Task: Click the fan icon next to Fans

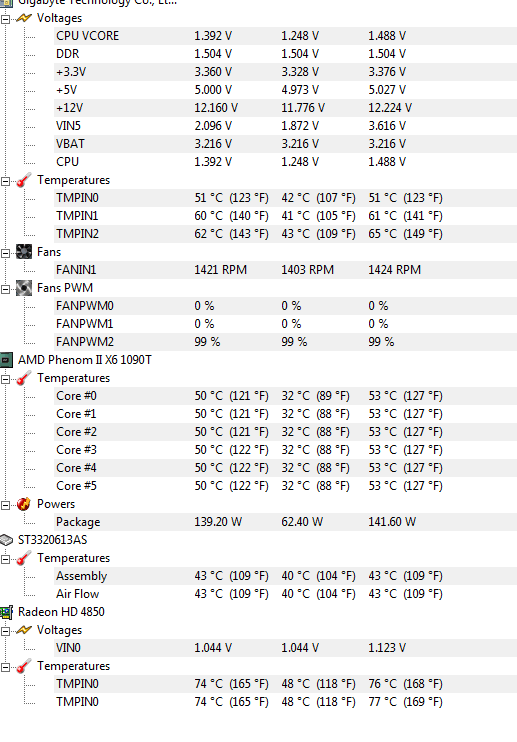Action: click(x=24, y=252)
